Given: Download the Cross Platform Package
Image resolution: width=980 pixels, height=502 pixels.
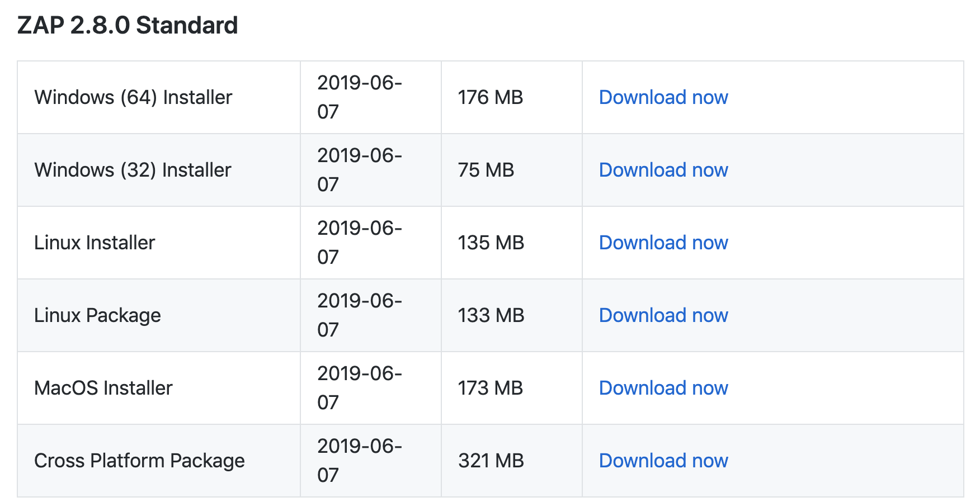Looking at the screenshot, I should click(x=663, y=461).
